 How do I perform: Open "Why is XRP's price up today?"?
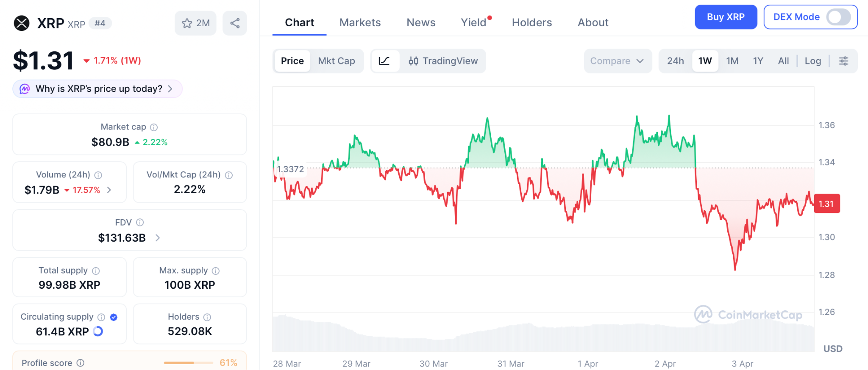(98, 89)
